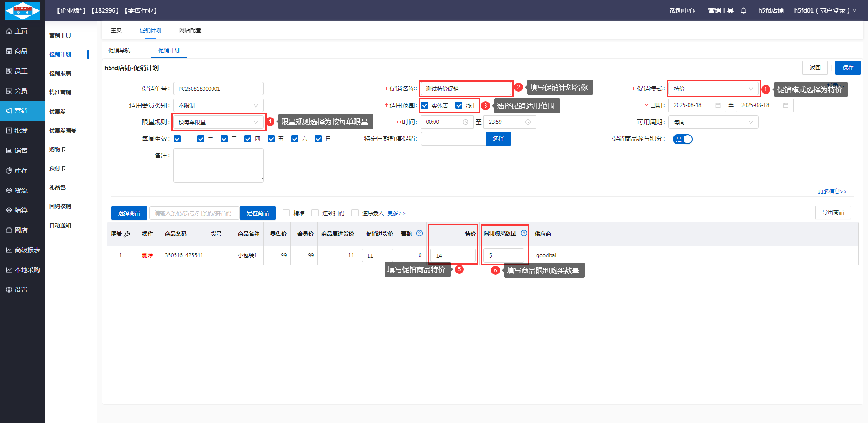Click the 备注 text area

pyautogui.click(x=218, y=165)
